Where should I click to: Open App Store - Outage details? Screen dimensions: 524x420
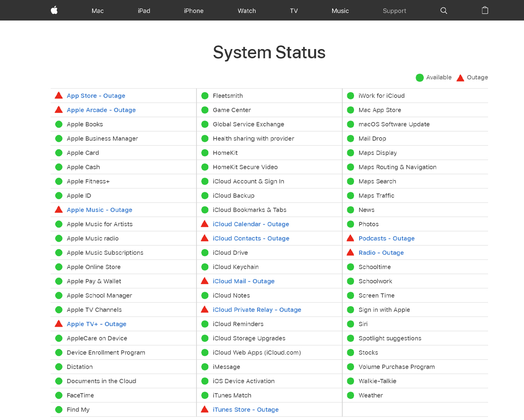[96, 96]
